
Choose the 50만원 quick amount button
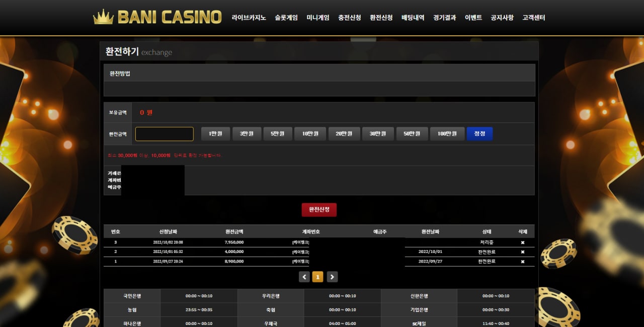click(412, 134)
